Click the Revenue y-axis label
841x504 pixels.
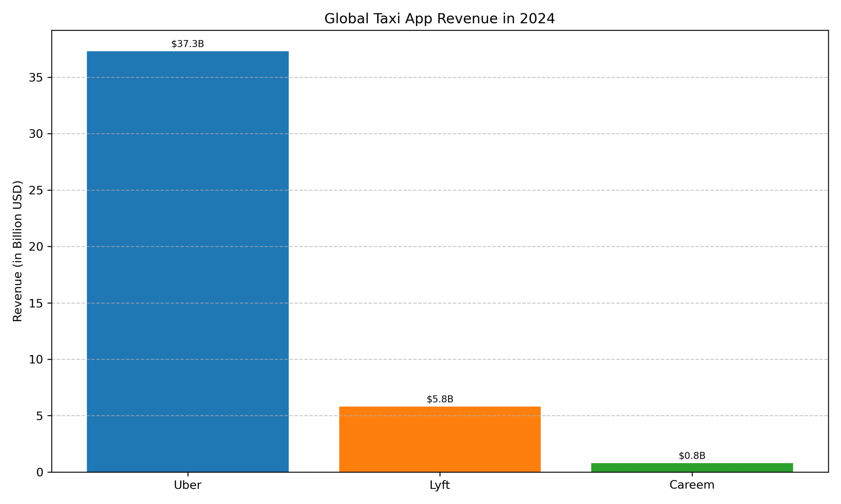click(17, 251)
